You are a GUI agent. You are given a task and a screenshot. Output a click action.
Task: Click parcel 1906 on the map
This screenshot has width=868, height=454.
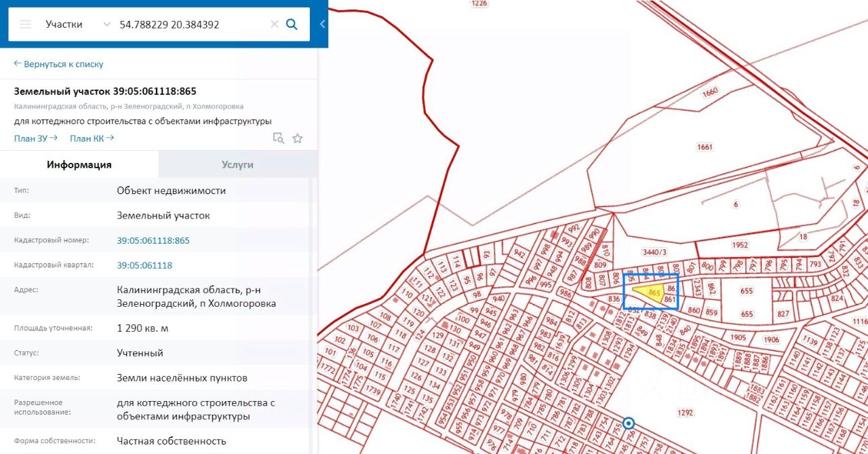click(771, 339)
